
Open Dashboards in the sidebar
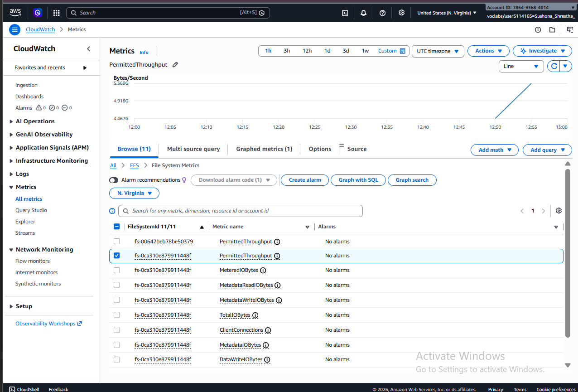(29, 97)
